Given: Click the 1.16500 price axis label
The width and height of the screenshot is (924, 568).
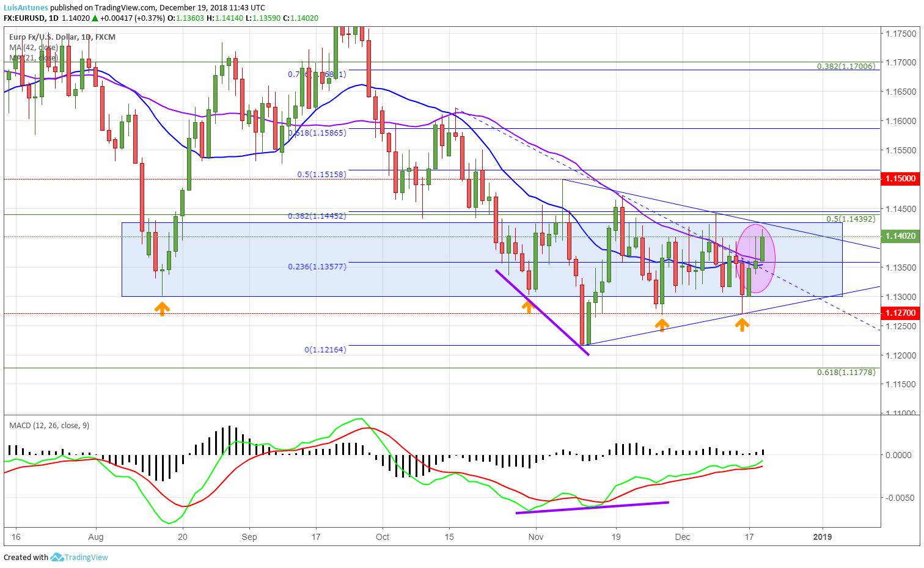Looking at the screenshot, I should tap(901, 92).
